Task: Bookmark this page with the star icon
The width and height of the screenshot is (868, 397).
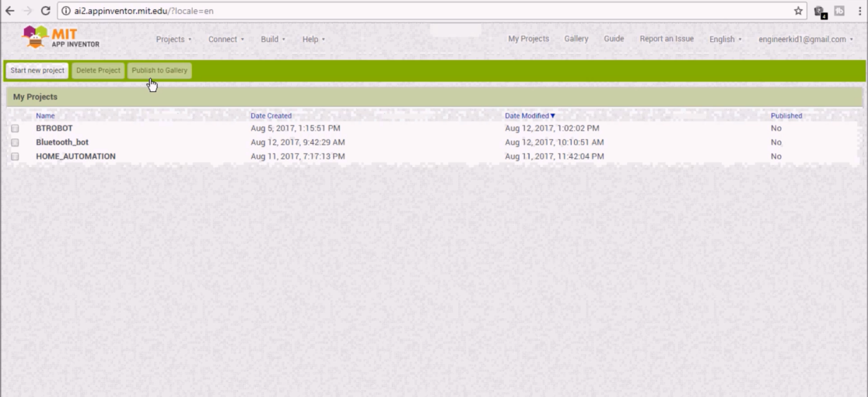Action: point(798,11)
